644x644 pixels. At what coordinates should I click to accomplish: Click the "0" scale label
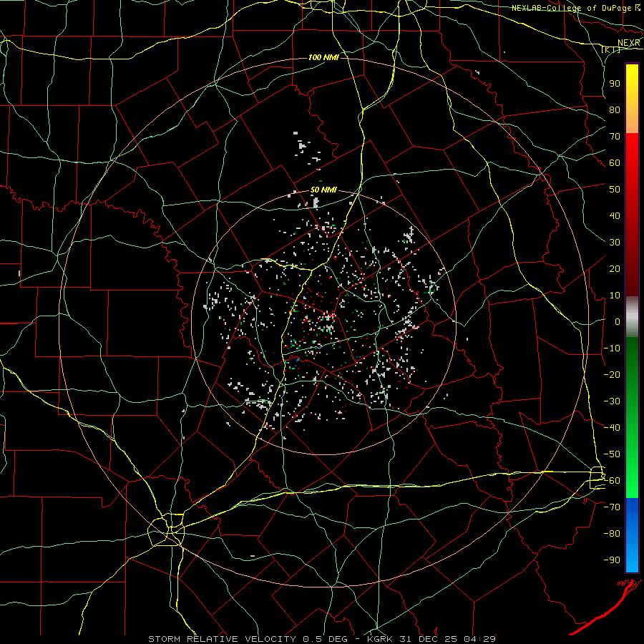click(618, 321)
